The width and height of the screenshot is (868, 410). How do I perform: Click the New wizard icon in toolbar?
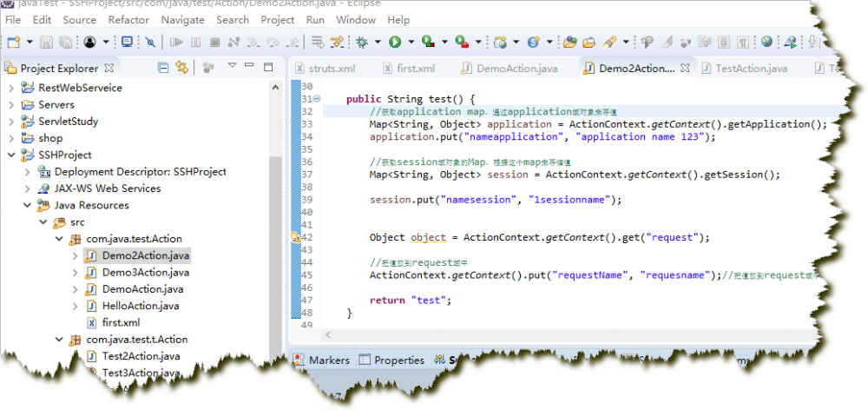tap(13, 41)
